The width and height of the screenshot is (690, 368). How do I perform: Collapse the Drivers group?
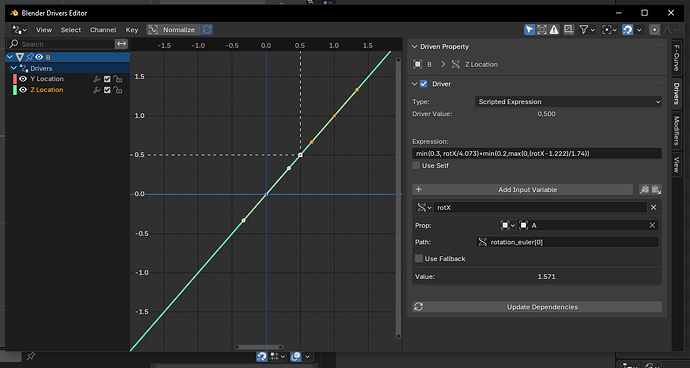tap(14, 68)
